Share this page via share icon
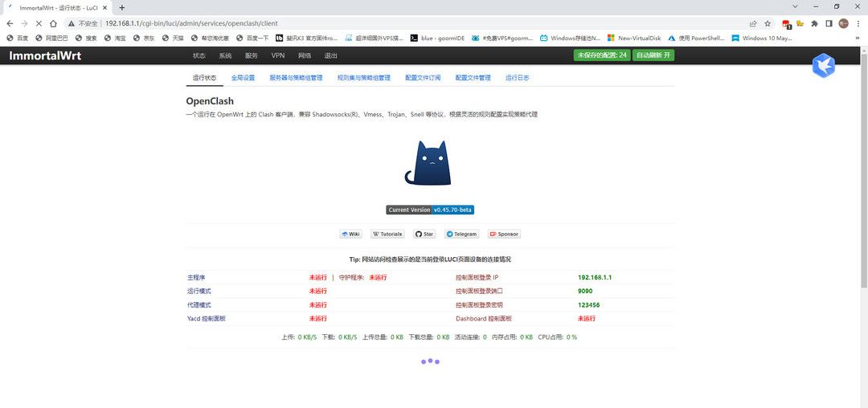This screenshot has width=868, height=408. [x=753, y=23]
